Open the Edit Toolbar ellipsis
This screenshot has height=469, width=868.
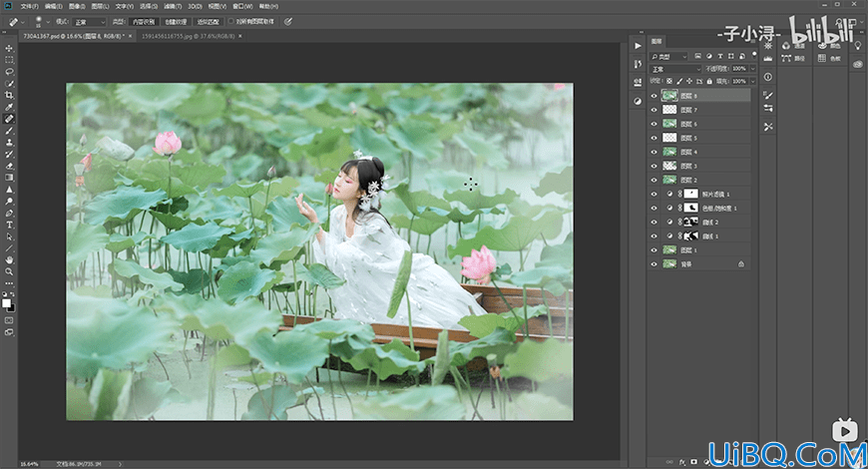pos(9,283)
